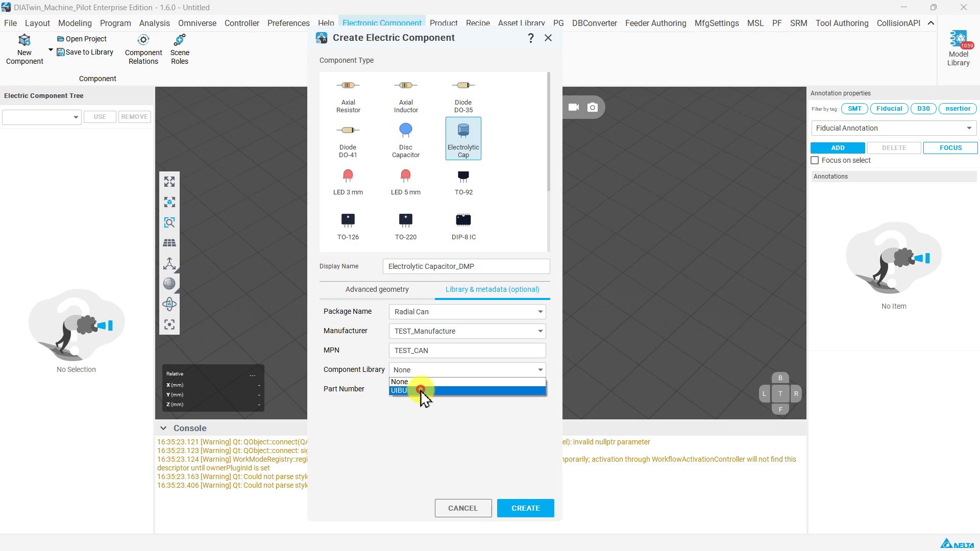
Task: Click the REMOVE button
Action: point(135,117)
